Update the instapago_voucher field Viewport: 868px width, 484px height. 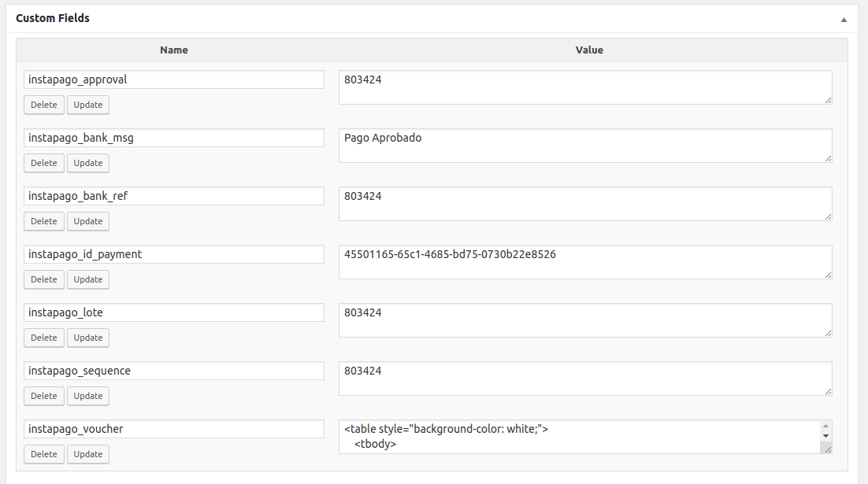pyautogui.click(x=88, y=454)
